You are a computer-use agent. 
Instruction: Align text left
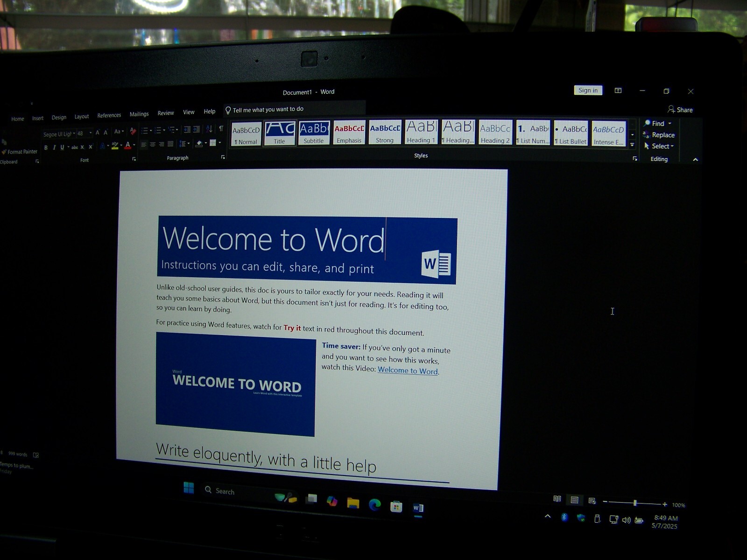pyautogui.click(x=144, y=145)
